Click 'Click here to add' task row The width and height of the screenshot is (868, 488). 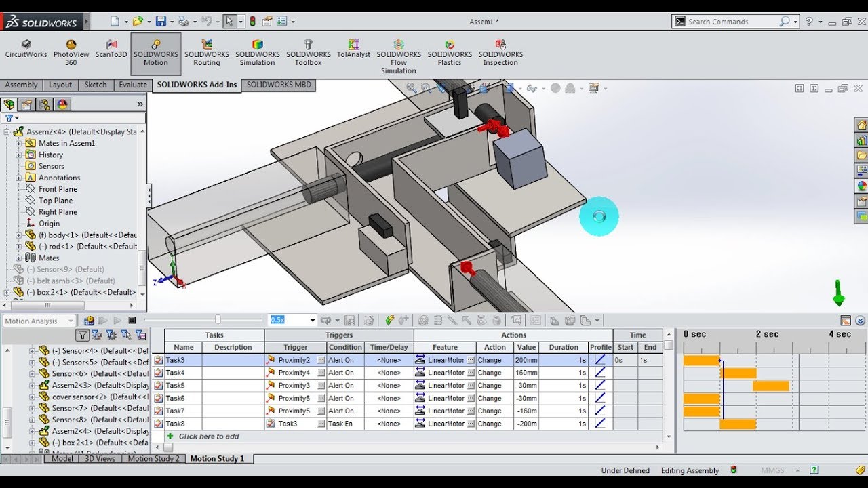point(209,436)
